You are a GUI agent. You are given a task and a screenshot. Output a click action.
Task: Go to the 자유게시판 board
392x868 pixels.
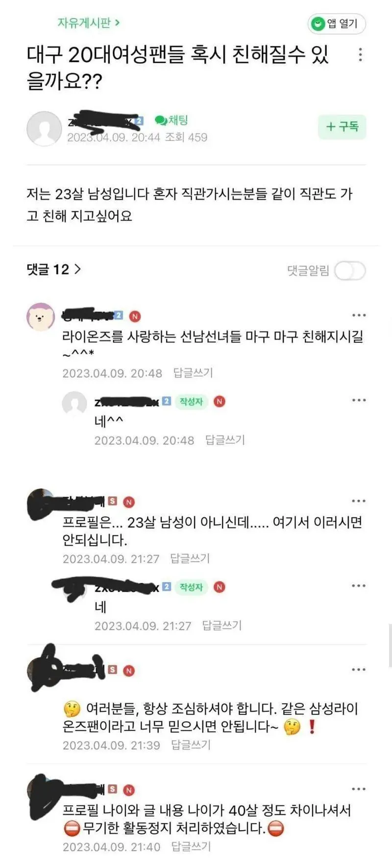(x=89, y=23)
